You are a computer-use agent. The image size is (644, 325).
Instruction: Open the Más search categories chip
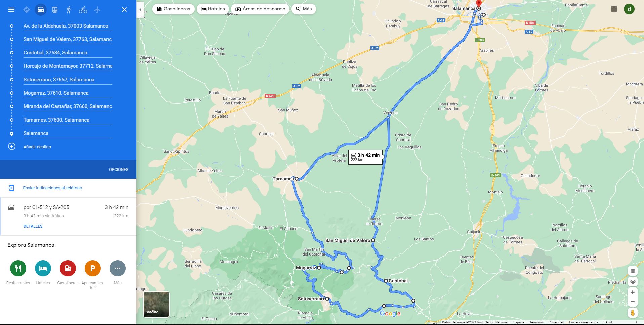304,9
